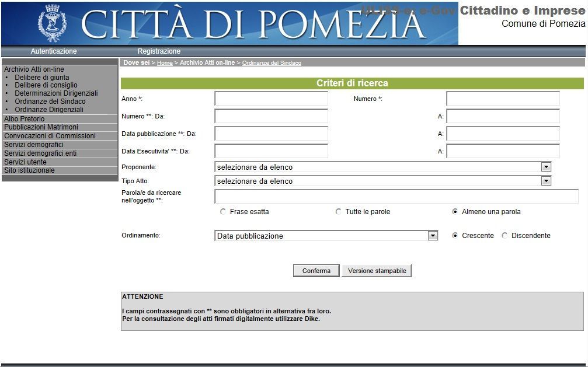Focus Data Esecutivita' Da field

(x=271, y=151)
